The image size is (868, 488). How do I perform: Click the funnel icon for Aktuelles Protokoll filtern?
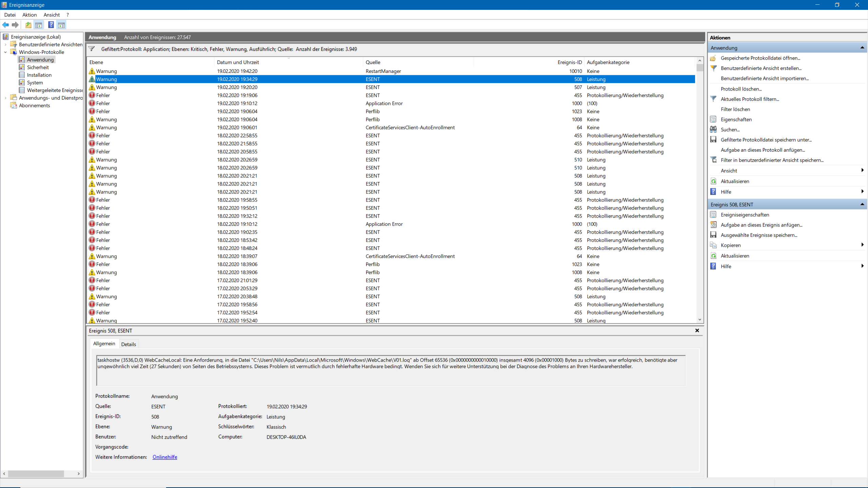click(x=713, y=99)
